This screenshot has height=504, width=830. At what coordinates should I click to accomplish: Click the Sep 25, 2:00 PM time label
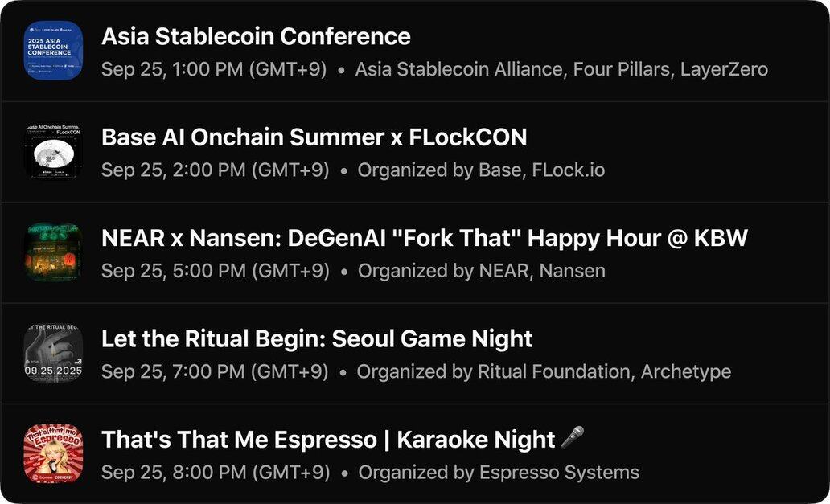[x=215, y=170]
